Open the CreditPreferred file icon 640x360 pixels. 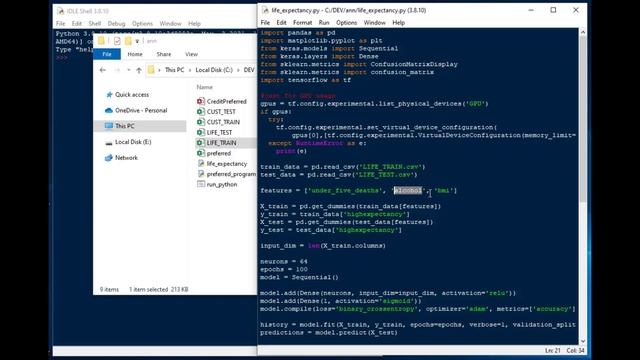(200, 101)
